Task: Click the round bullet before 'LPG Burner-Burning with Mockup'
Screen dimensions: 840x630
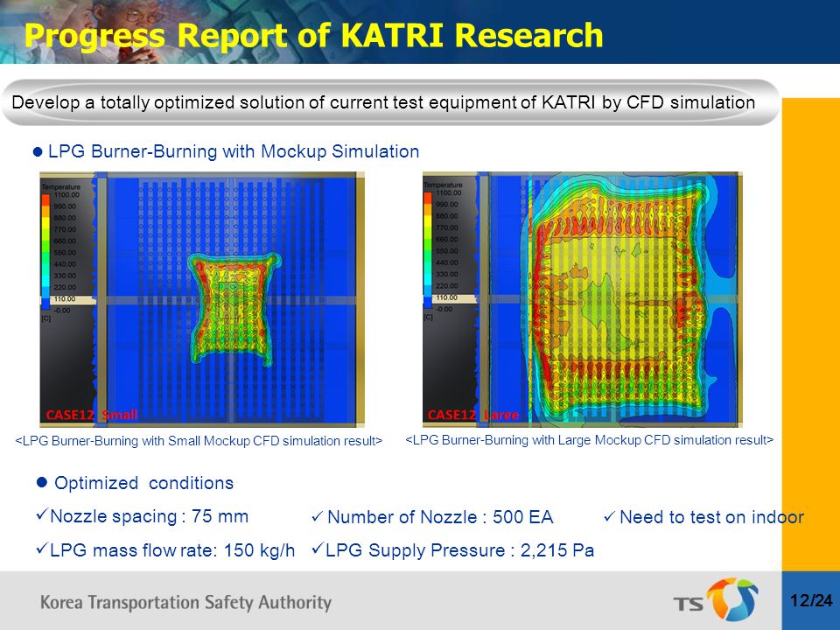Action: 38,152
